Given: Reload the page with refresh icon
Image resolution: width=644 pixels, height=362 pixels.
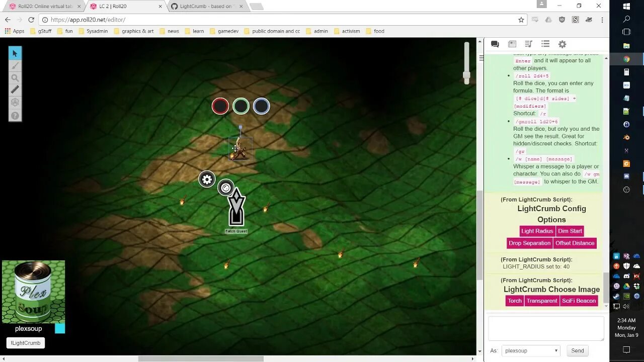Looking at the screenshot, I should (31, 20).
